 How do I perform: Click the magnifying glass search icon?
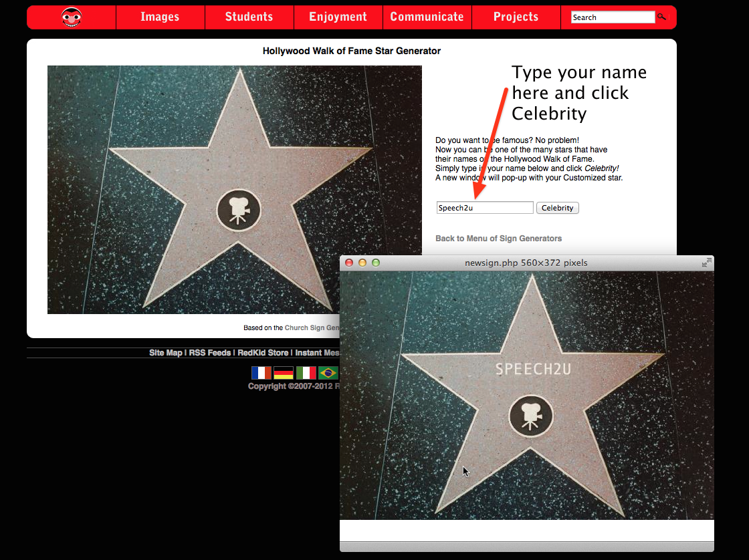pos(661,17)
